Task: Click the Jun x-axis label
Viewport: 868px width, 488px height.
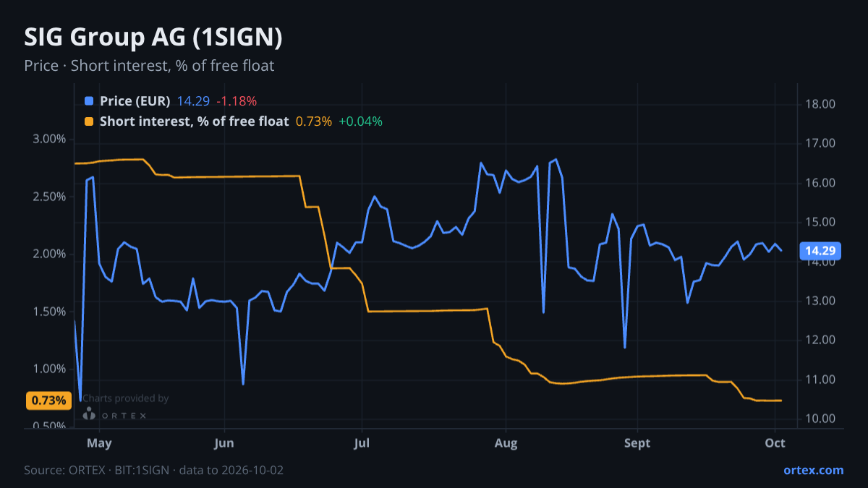Action: [x=224, y=443]
